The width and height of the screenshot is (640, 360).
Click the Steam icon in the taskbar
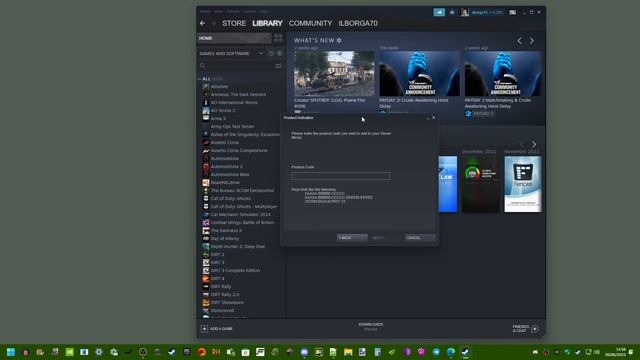(x=465, y=352)
